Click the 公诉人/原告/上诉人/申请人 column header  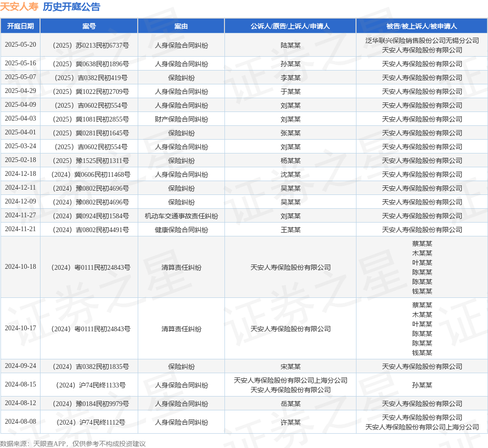pyautogui.click(x=290, y=26)
